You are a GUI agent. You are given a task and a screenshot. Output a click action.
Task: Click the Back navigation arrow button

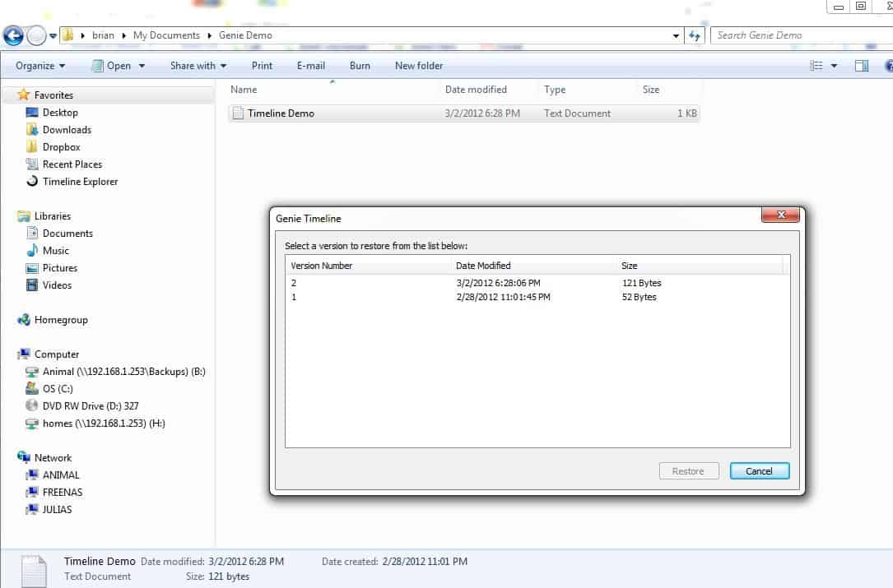coord(13,35)
